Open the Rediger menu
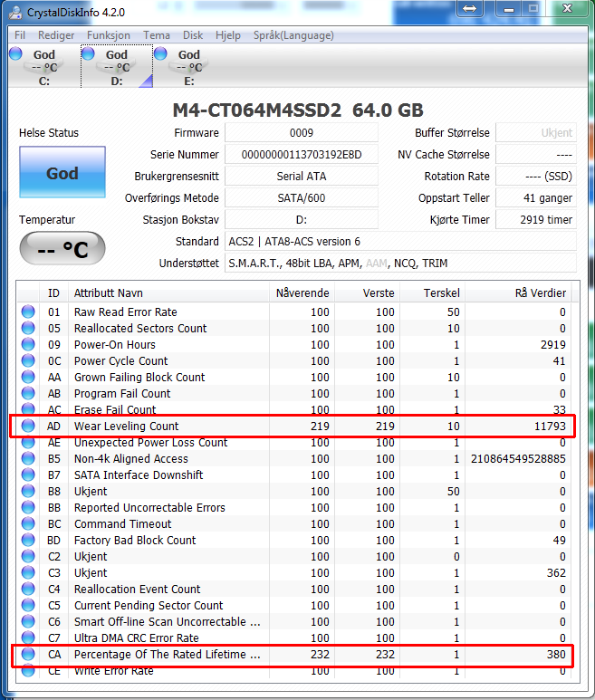Screen dimensions: 595x700 coord(56,35)
